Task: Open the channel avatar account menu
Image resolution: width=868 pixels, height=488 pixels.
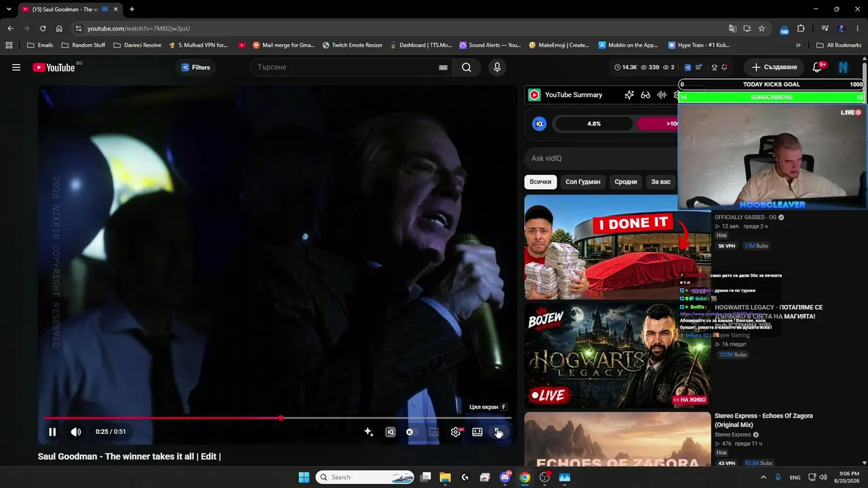Action: [x=844, y=67]
